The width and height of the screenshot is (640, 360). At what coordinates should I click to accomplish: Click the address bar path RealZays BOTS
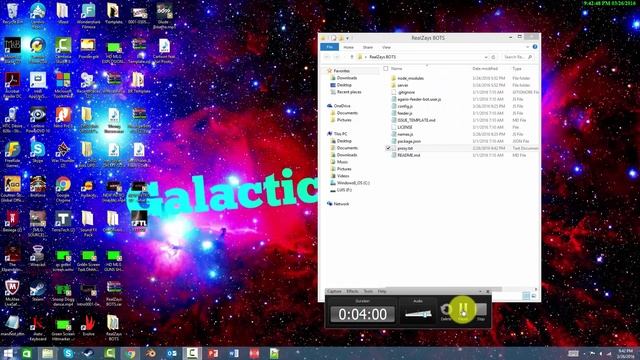click(x=382, y=57)
